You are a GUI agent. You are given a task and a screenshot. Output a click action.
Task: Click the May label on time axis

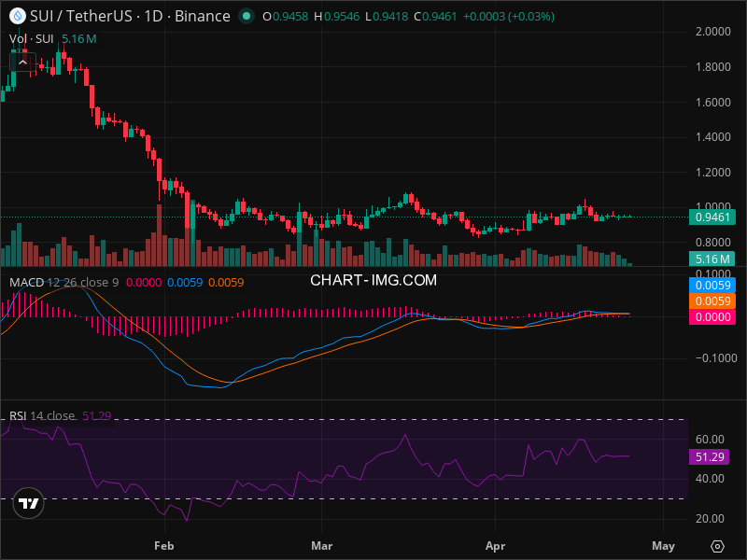click(x=663, y=546)
